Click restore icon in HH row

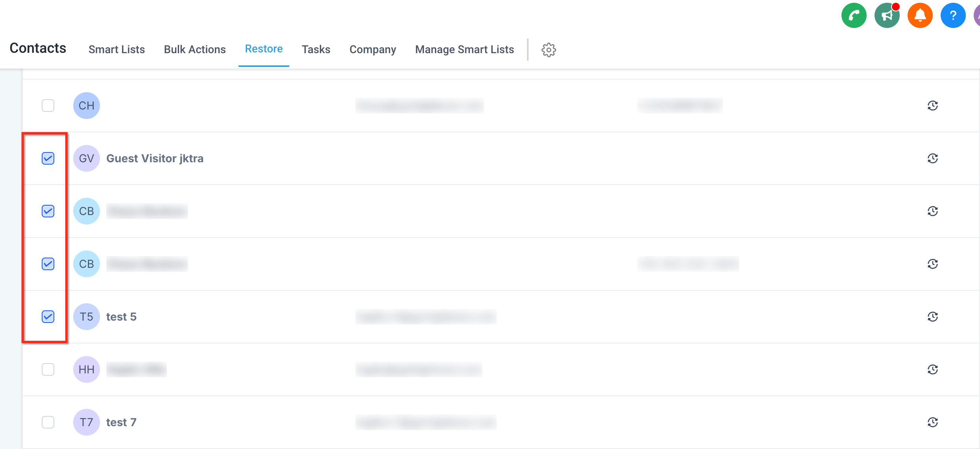pyautogui.click(x=932, y=369)
